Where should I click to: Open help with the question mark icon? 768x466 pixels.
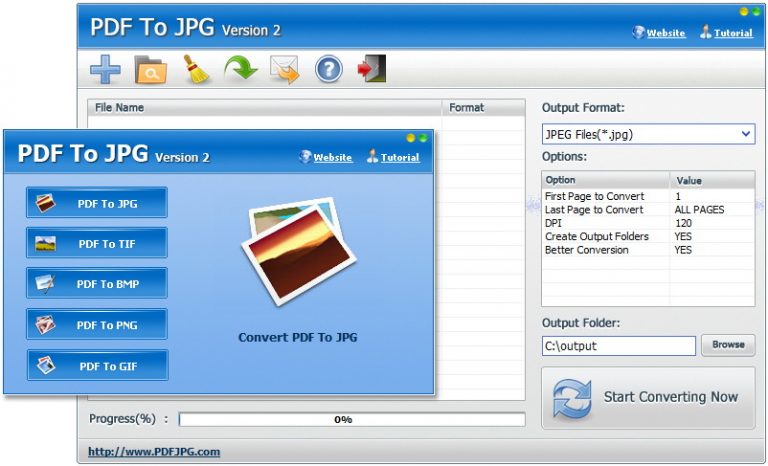[329, 69]
